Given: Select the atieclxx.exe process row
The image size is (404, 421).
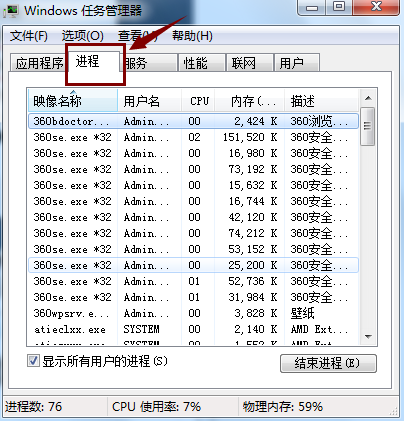Looking at the screenshot, I should click(193, 329).
